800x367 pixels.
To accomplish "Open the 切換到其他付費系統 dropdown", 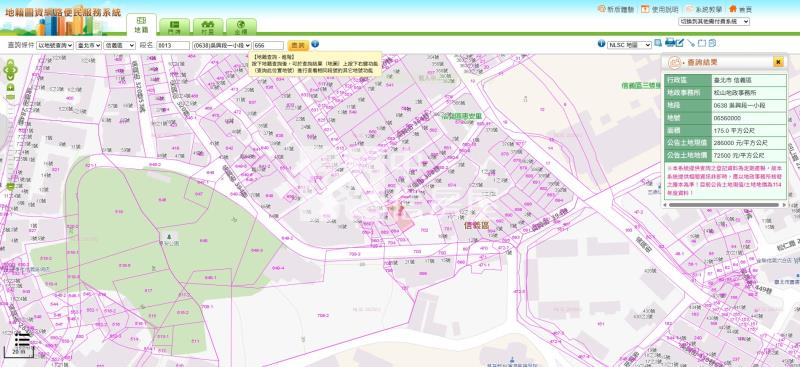I will click(714, 21).
